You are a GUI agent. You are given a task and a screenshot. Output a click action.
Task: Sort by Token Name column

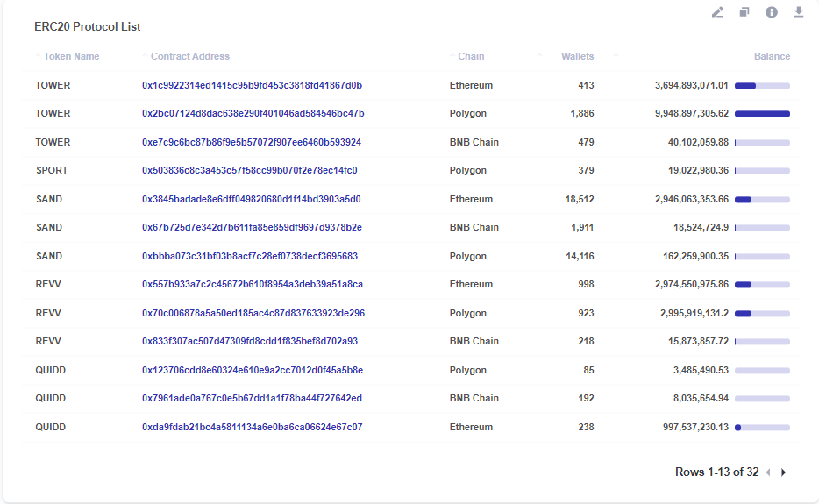coord(72,56)
